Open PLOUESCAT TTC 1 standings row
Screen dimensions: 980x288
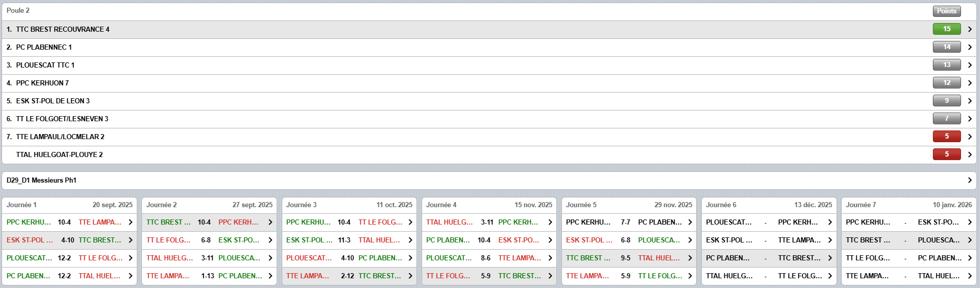[x=45, y=65]
